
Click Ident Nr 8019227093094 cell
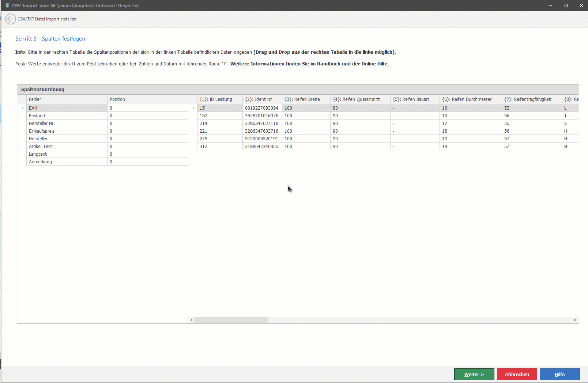(262, 108)
